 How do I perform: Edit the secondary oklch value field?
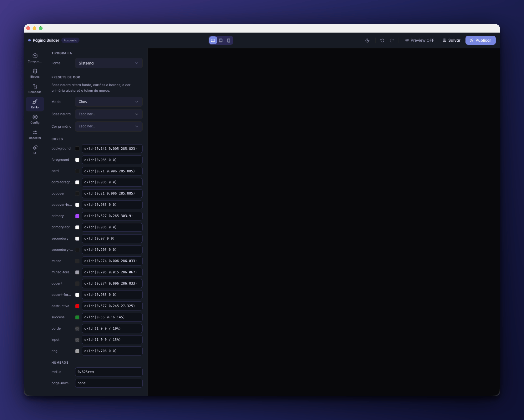click(112, 238)
